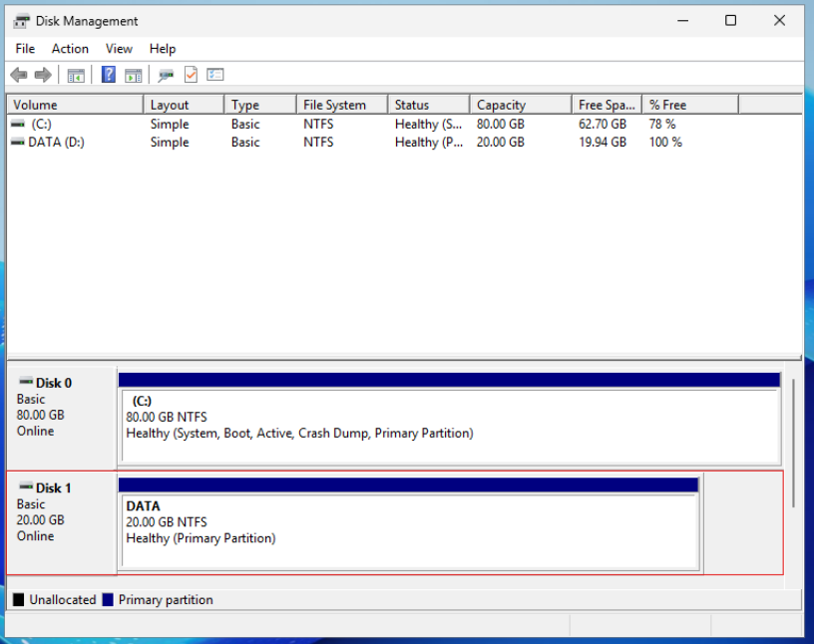The width and height of the screenshot is (814, 644).
Task: Click the 19.94 GB free space cell
Action: coord(603,142)
